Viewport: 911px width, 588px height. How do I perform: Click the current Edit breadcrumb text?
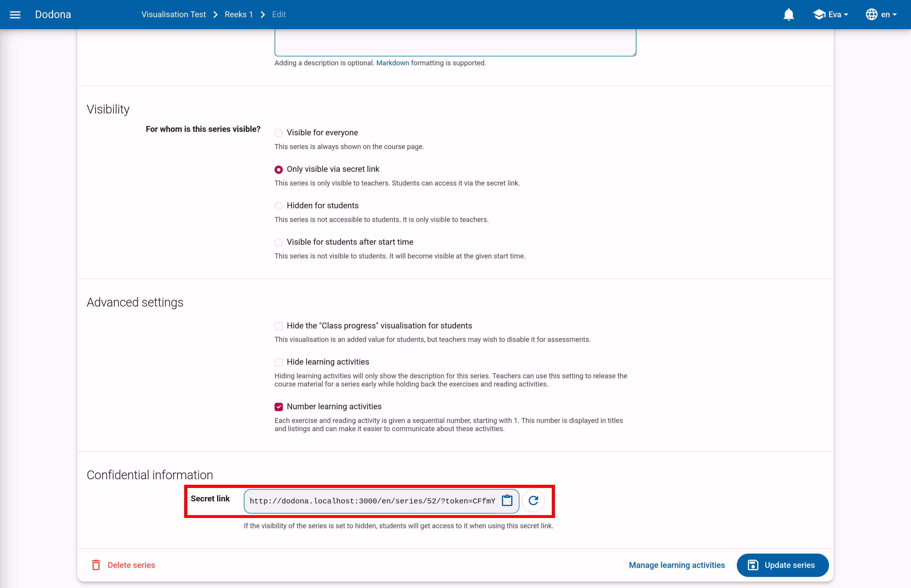point(279,15)
